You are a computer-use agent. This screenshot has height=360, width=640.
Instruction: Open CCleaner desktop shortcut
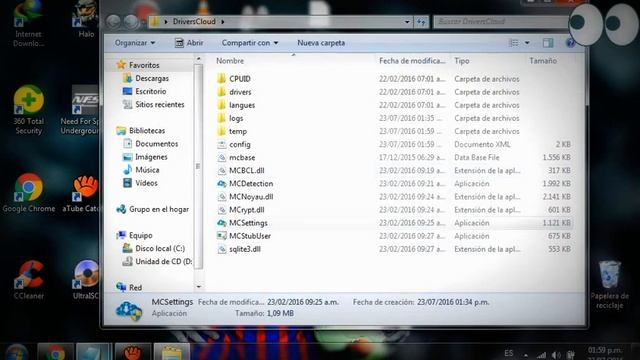pos(29,280)
